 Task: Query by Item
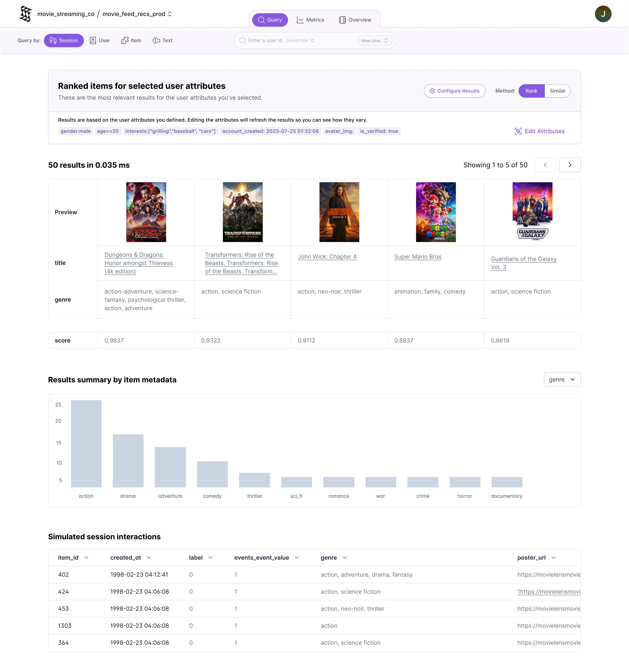[x=131, y=41]
